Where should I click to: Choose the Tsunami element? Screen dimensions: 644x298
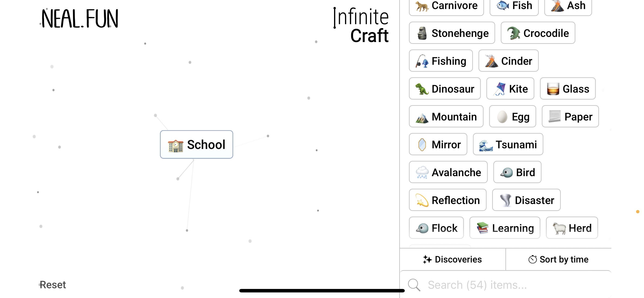[508, 144]
